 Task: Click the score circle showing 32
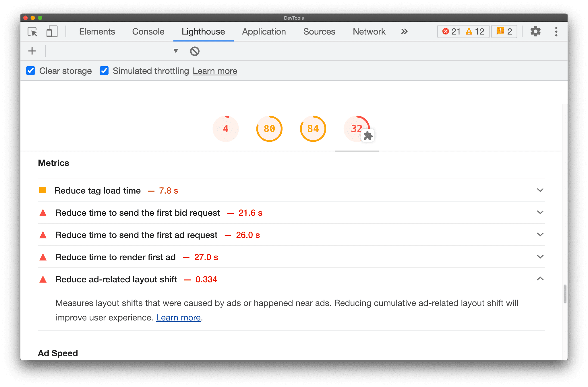coord(356,129)
